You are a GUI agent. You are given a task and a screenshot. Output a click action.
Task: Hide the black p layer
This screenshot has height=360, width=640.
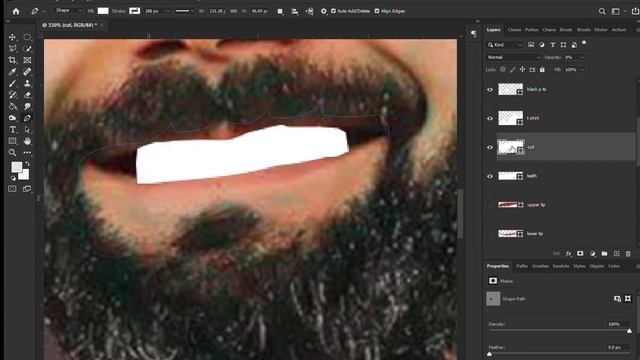click(490, 89)
